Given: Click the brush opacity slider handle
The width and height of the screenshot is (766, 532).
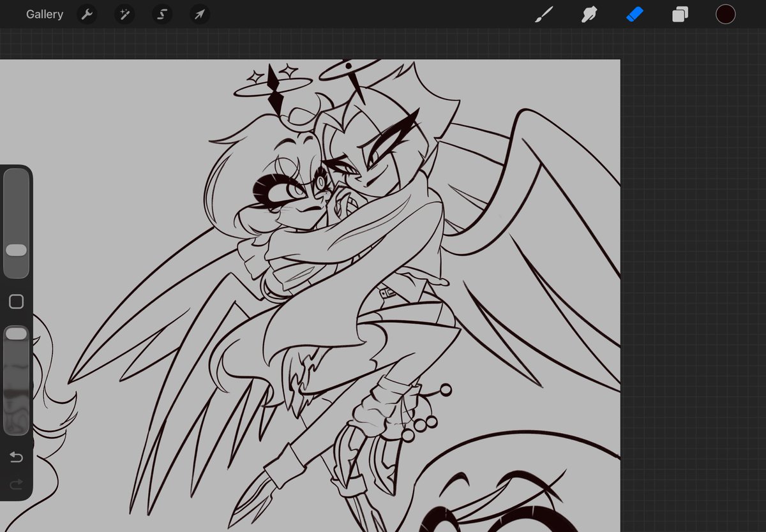Looking at the screenshot, I should click(x=16, y=334).
